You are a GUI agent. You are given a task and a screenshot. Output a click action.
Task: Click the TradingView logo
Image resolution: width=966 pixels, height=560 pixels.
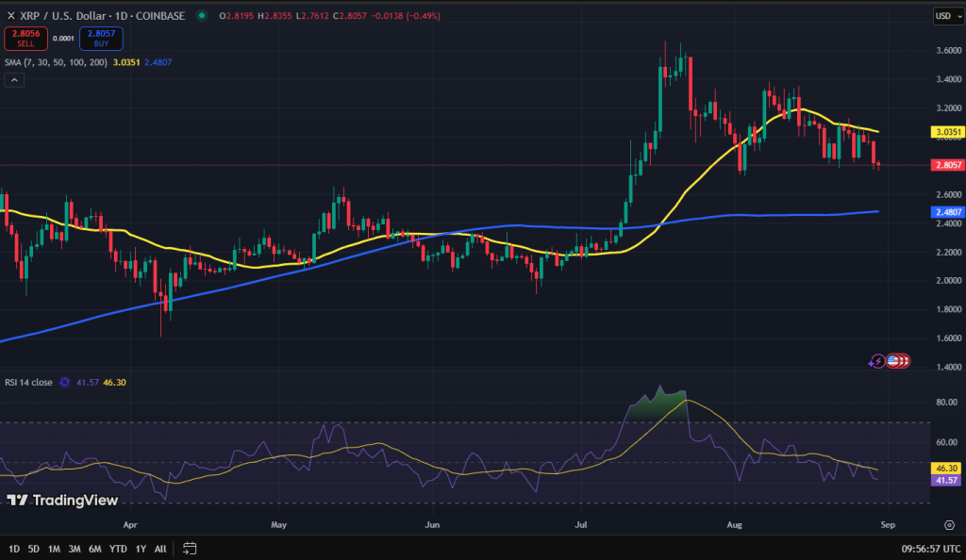coord(62,501)
